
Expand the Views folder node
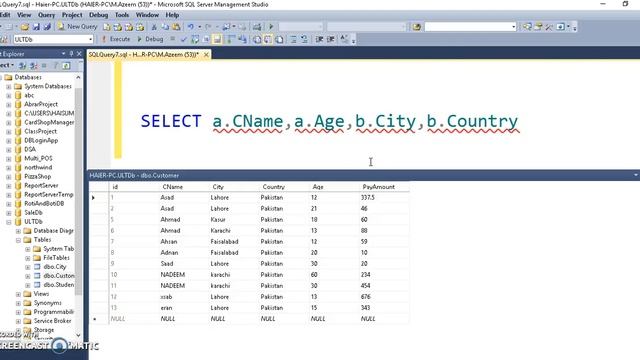point(18,294)
